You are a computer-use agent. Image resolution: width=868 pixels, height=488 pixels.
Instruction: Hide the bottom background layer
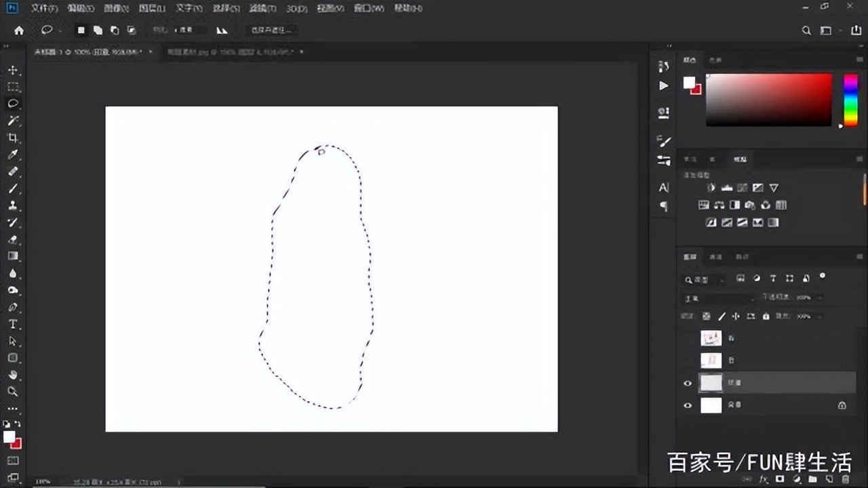688,405
